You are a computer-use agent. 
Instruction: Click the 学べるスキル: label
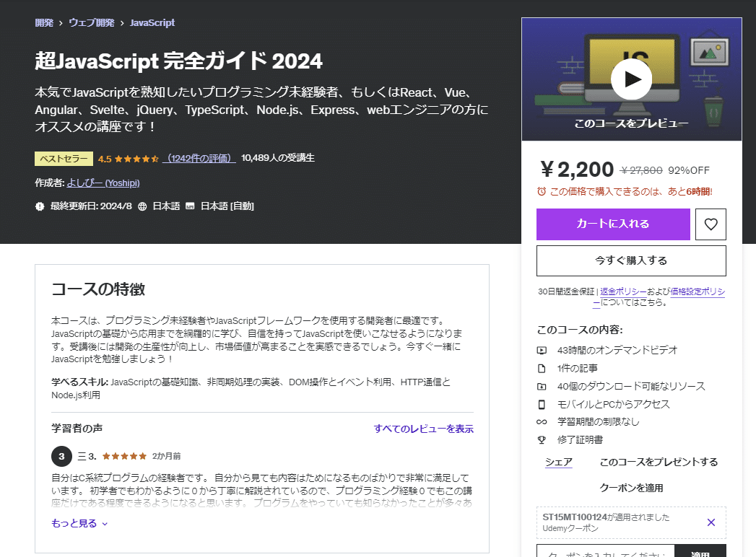click(x=80, y=382)
